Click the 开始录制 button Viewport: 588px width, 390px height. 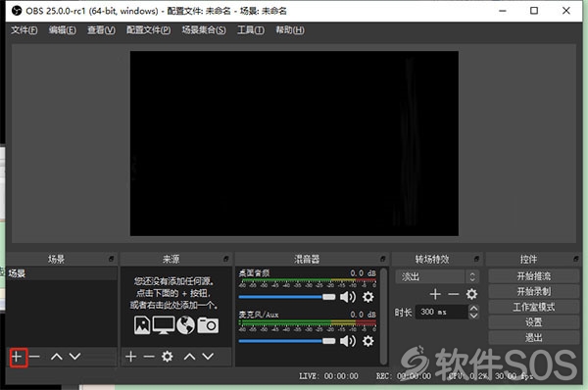534,291
